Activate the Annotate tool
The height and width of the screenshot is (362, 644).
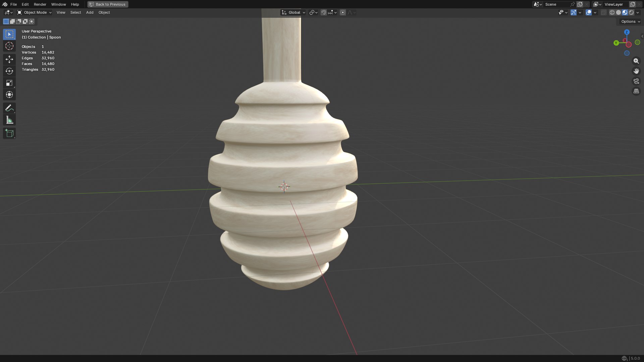click(x=9, y=108)
